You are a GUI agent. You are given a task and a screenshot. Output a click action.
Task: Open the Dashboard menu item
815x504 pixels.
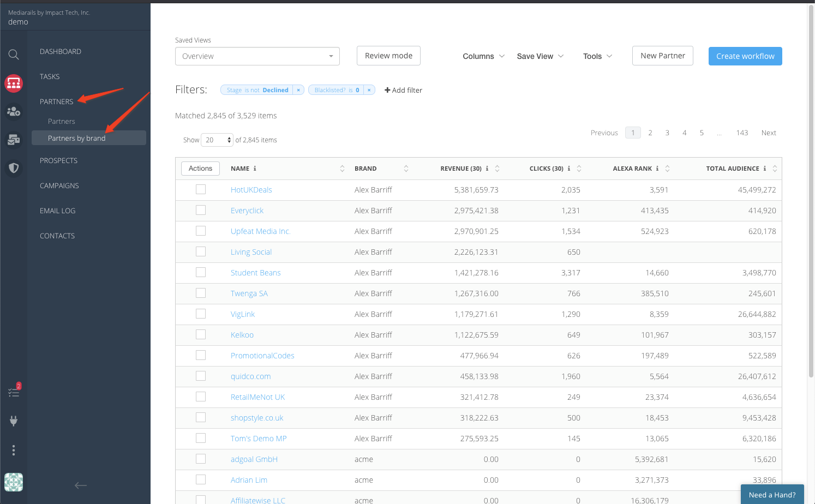(61, 51)
